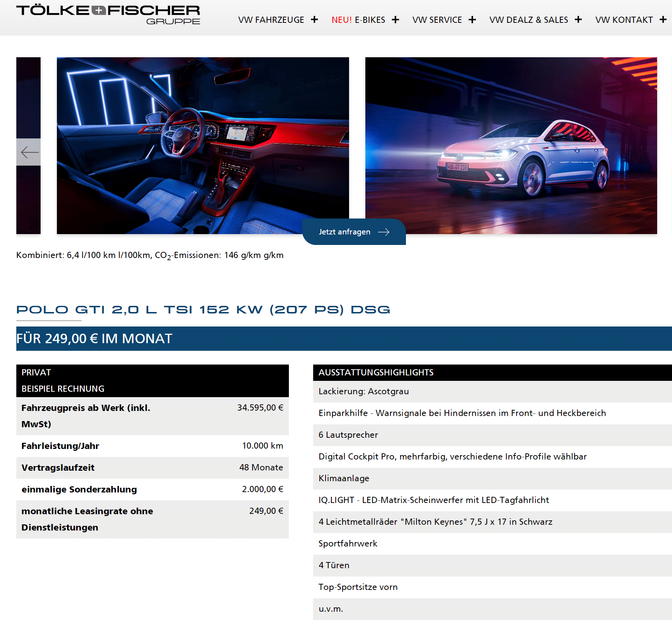Expand the plus icon beside VW DEALZ & SALES
The width and height of the screenshot is (672, 624).
click(x=578, y=20)
